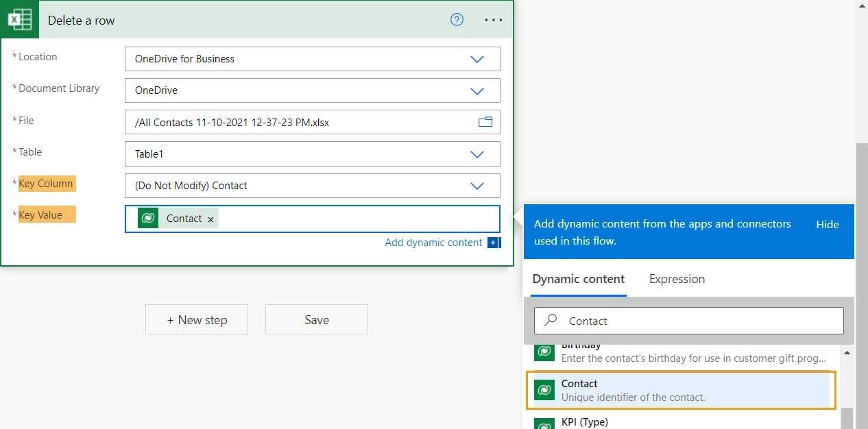Save the flow

coord(317,319)
